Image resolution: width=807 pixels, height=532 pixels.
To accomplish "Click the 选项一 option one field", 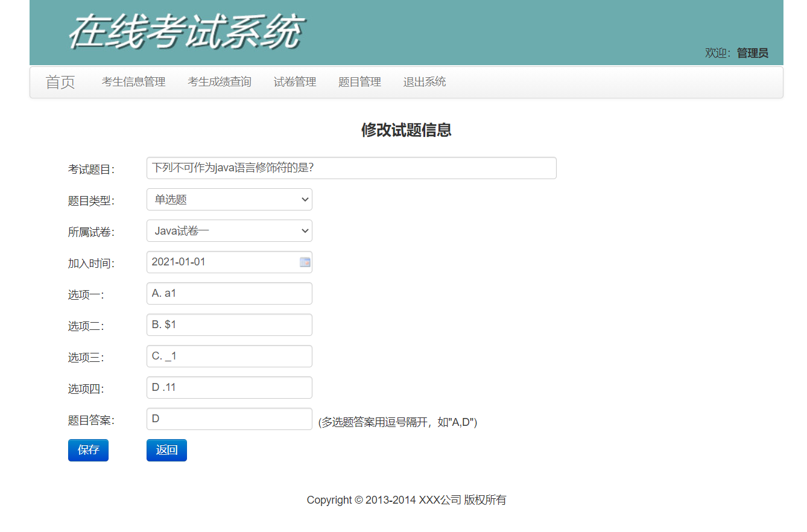I will [229, 293].
